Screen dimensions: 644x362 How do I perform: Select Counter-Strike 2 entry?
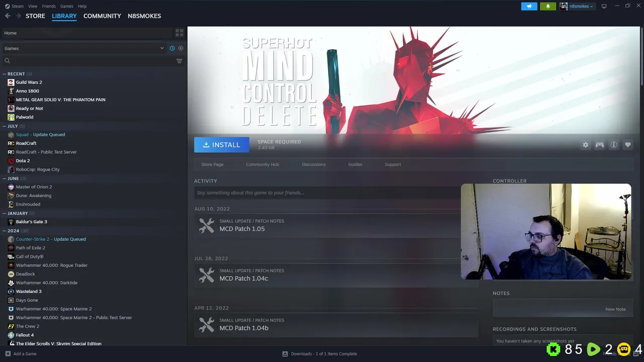50,239
